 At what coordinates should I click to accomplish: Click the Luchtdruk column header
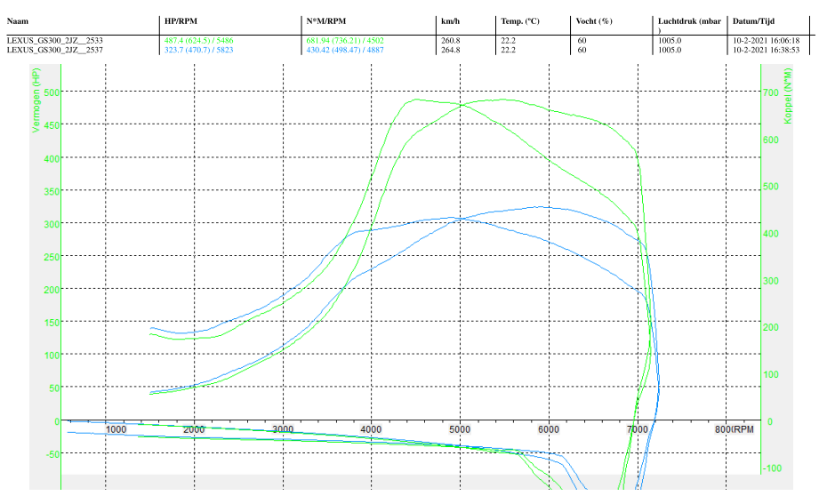coord(687,20)
